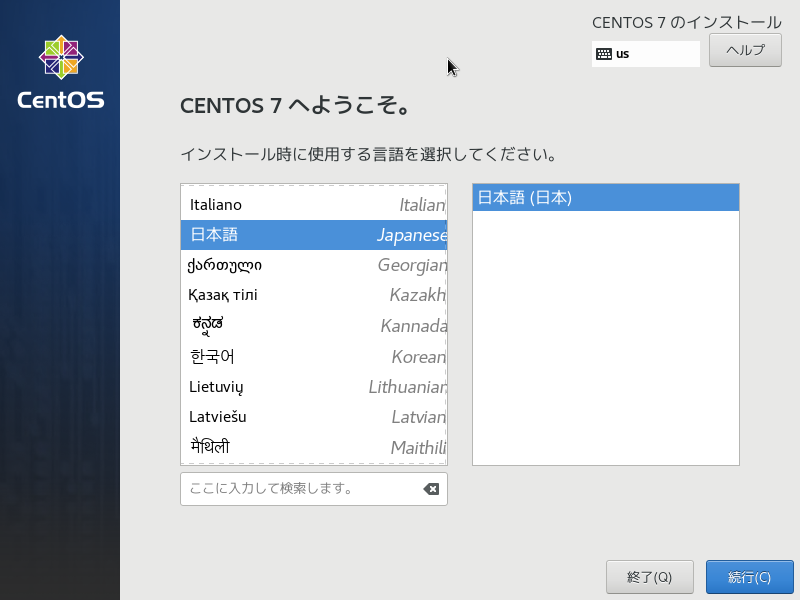This screenshot has width=800, height=600.
Task: Open the ヘルプ help button
Action: click(x=745, y=50)
